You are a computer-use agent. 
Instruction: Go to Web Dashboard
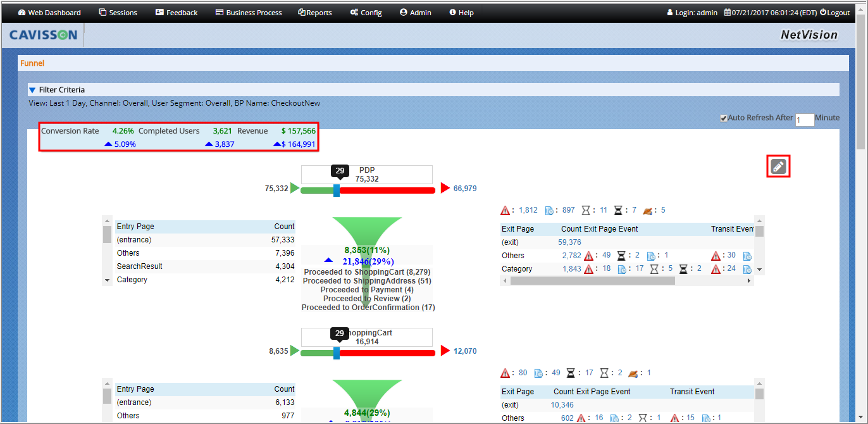(x=49, y=13)
